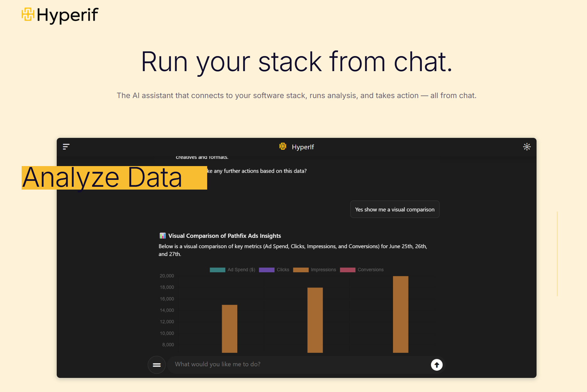Hide the Conversions series via its legend
Viewport: 587px width, 392px height.
(x=362, y=270)
